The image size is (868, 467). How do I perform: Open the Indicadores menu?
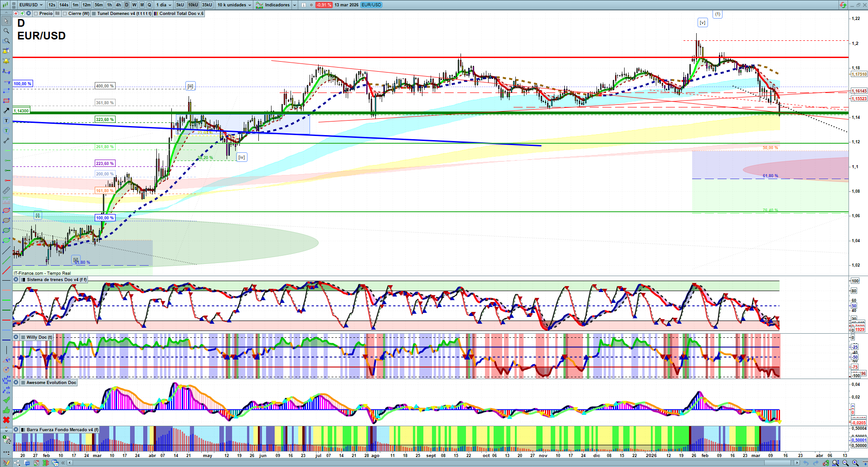[x=276, y=5]
